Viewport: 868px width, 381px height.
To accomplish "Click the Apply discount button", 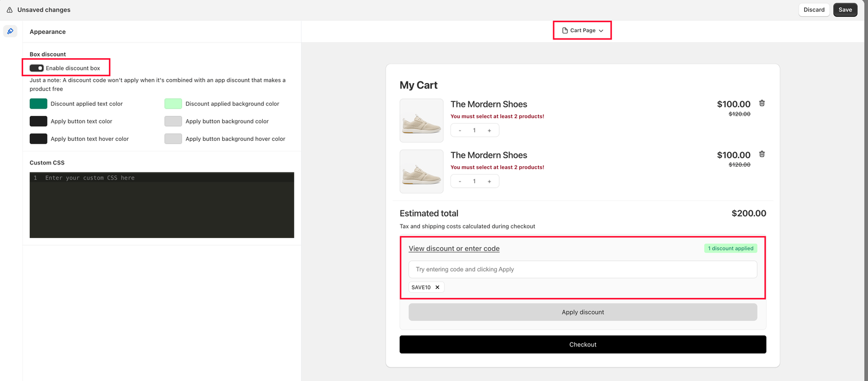I will click(583, 312).
